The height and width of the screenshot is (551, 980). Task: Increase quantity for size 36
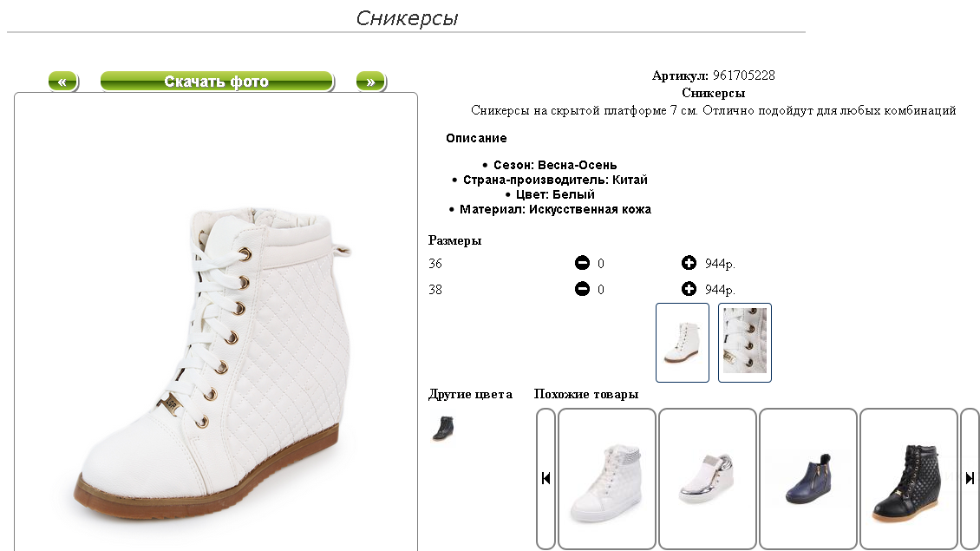pyautogui.click(x=689, y=263)
